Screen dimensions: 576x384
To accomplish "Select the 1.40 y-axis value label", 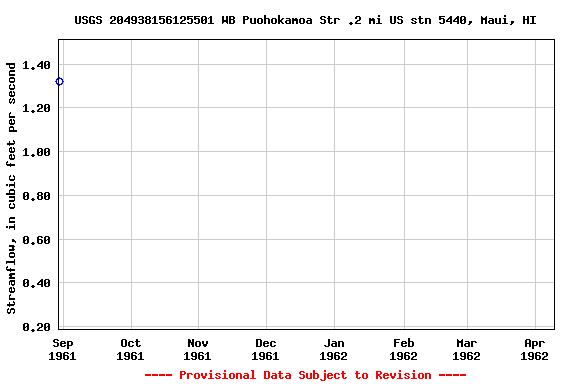I will tap(36, 65).
